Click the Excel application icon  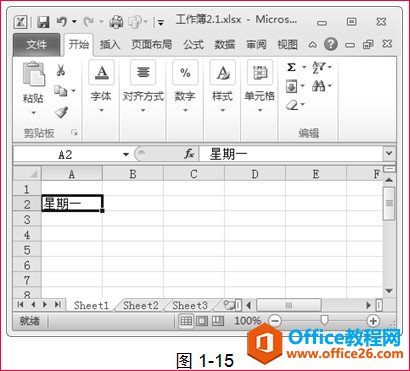[20, 22]
